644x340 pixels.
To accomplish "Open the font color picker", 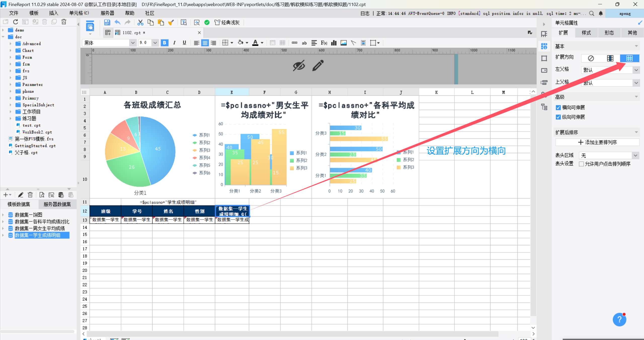I will [x=262, y=43].
